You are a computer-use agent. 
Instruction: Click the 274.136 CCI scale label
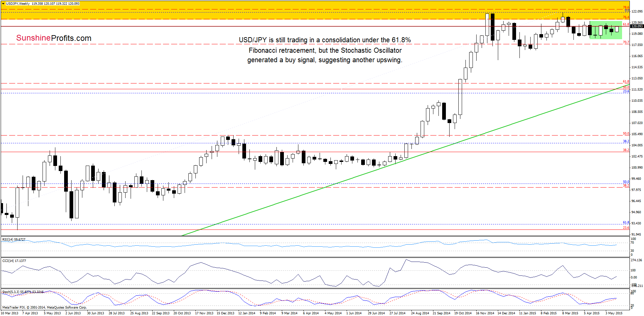(x=637, y=260)
